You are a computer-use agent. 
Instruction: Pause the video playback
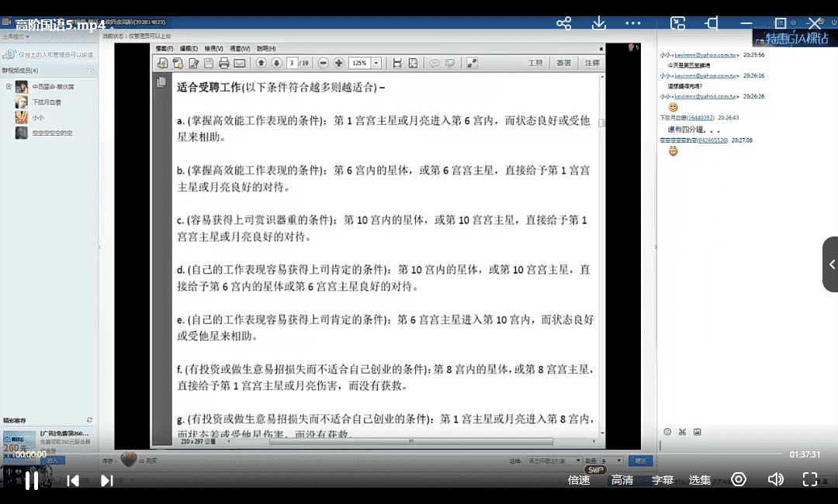[x=32, y=481]
